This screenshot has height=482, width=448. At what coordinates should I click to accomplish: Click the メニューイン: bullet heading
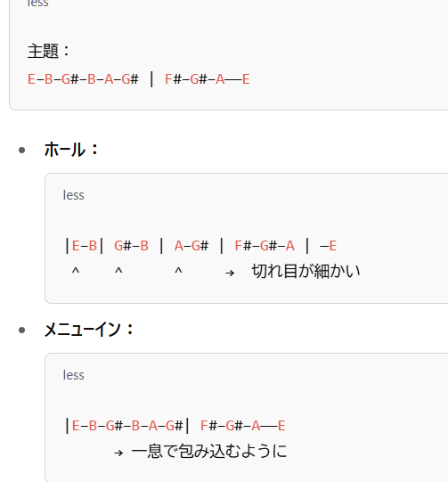(x=89, y=330)
